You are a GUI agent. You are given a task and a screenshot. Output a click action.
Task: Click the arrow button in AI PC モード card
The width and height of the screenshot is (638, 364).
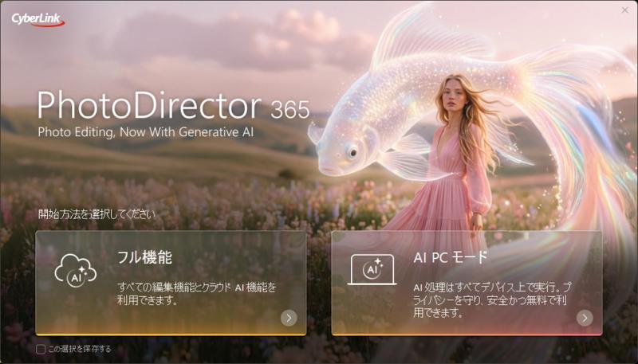(585, 318)
